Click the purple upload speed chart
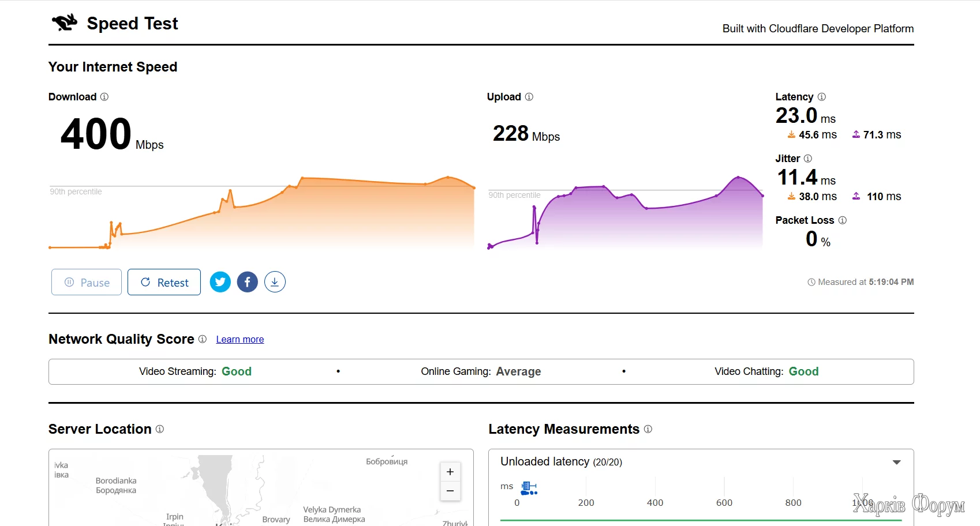 (x=626, y=212)
